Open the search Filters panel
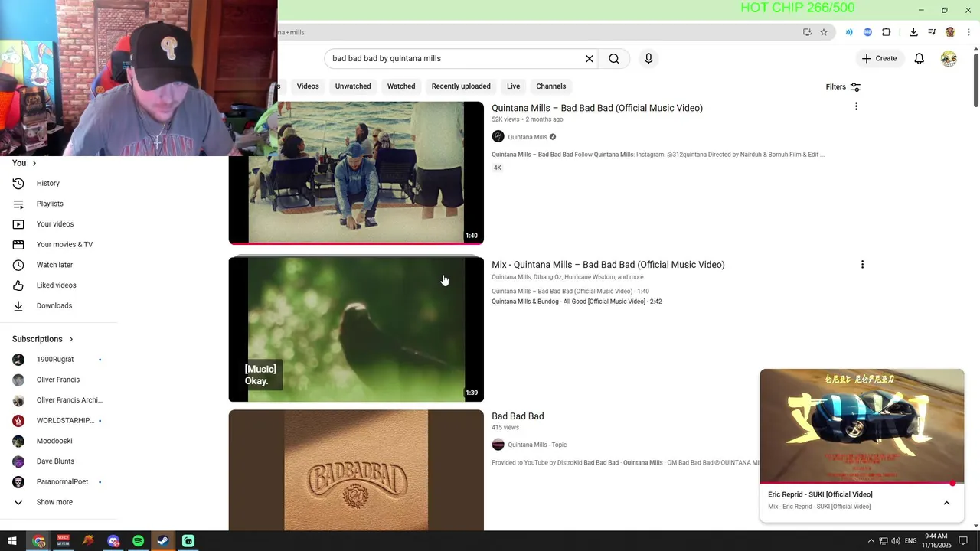 pos(843,87)
